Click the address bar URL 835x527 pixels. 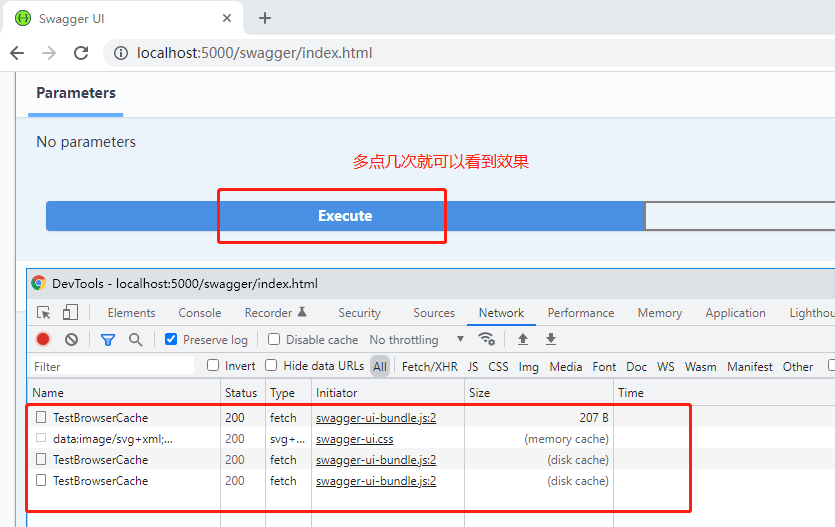(x=255, y=53)
